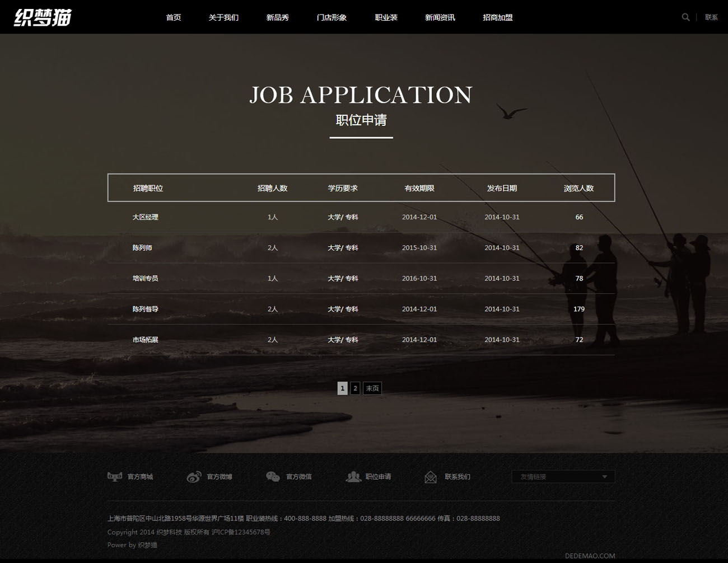This screenshot has width=728, height=563.
Task: Open the 市场拓展 job listing
Action: click(146, 340)
